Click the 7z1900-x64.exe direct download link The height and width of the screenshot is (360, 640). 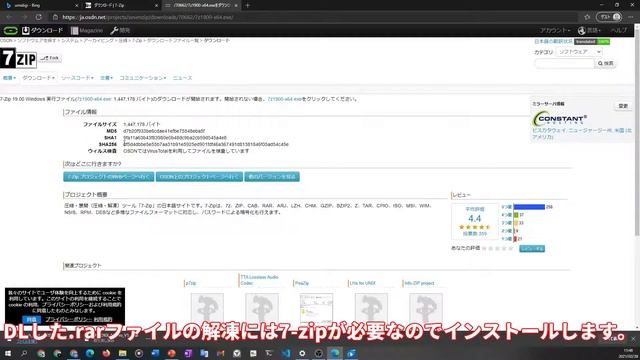click(284, 99)
